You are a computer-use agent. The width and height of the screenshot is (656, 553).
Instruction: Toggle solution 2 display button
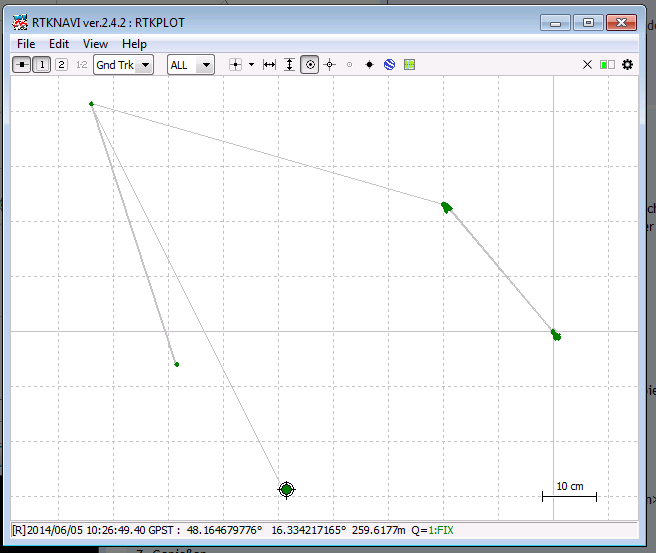point(61,65)
